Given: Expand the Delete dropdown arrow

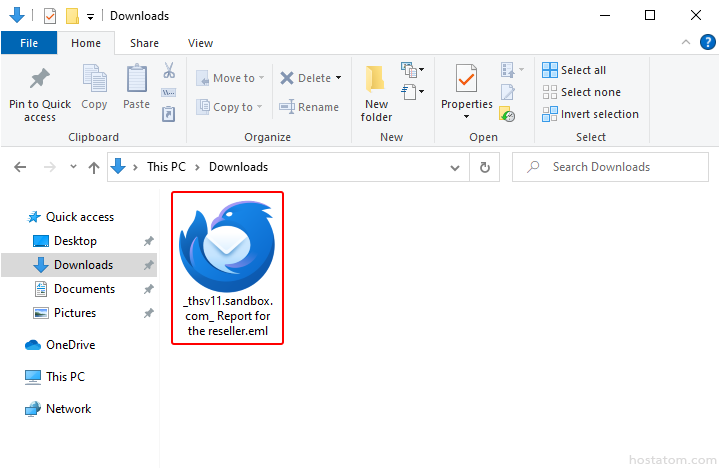Looking at the screenshot, I should coord(338,78).
